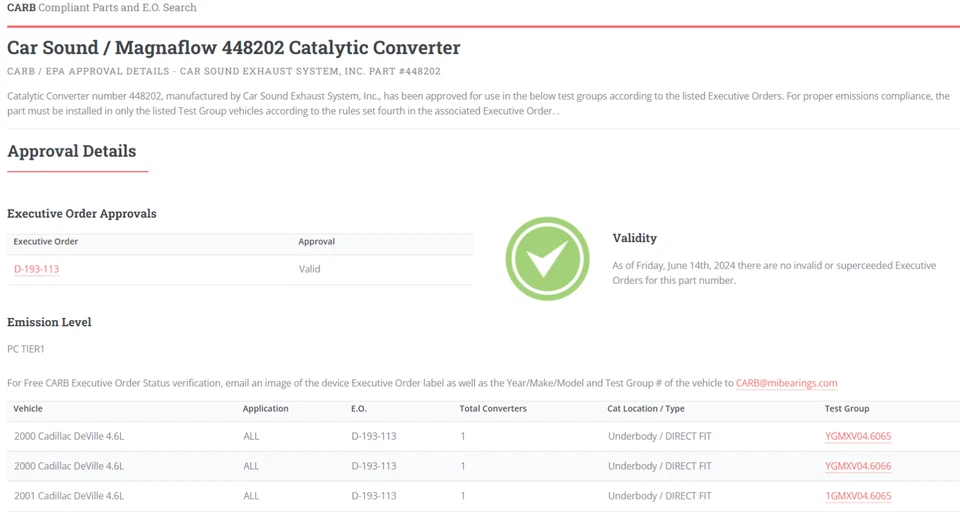
Task: Click the Validity heading
Action: click(634, 238)
